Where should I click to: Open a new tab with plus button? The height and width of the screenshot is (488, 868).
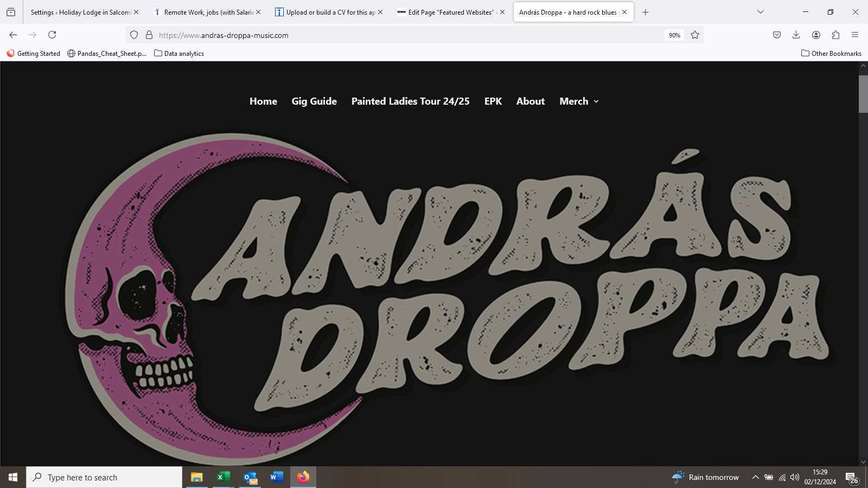(645, 12)
